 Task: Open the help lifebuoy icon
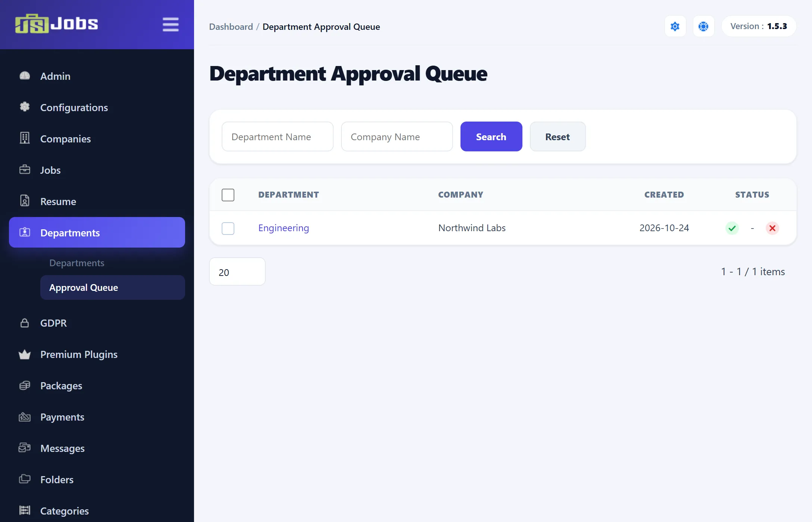pyautogui.click(x=703, y=26)
